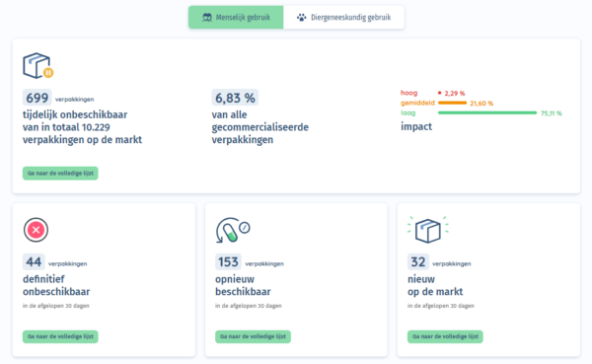Screen dimensions: 592x364
Task: Click the 153 verpakkingen count
Action: (228, 261)
